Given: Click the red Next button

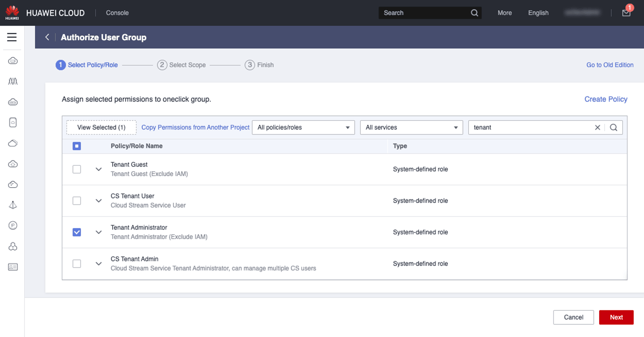Looking at the screenshot, I should point(616,317).
